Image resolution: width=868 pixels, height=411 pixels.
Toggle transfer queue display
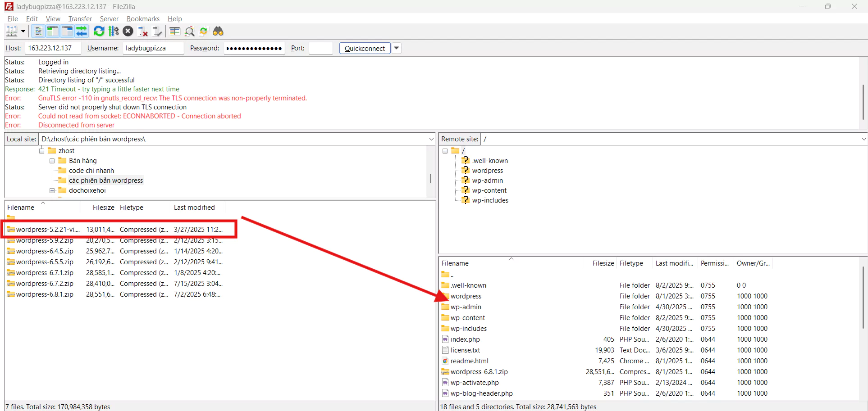[82, 31]
